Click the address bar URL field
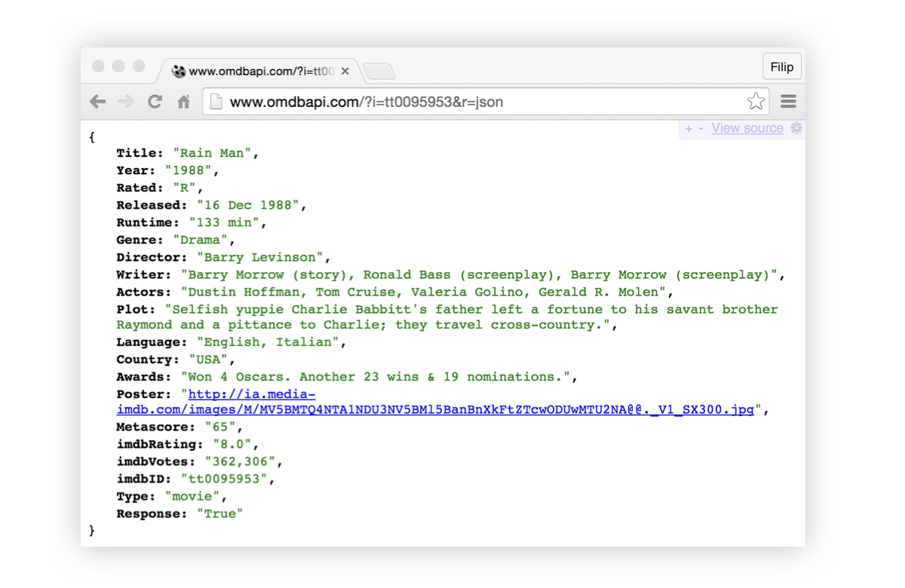This screenshot has width=905, height=588. (x=486, y=102)
